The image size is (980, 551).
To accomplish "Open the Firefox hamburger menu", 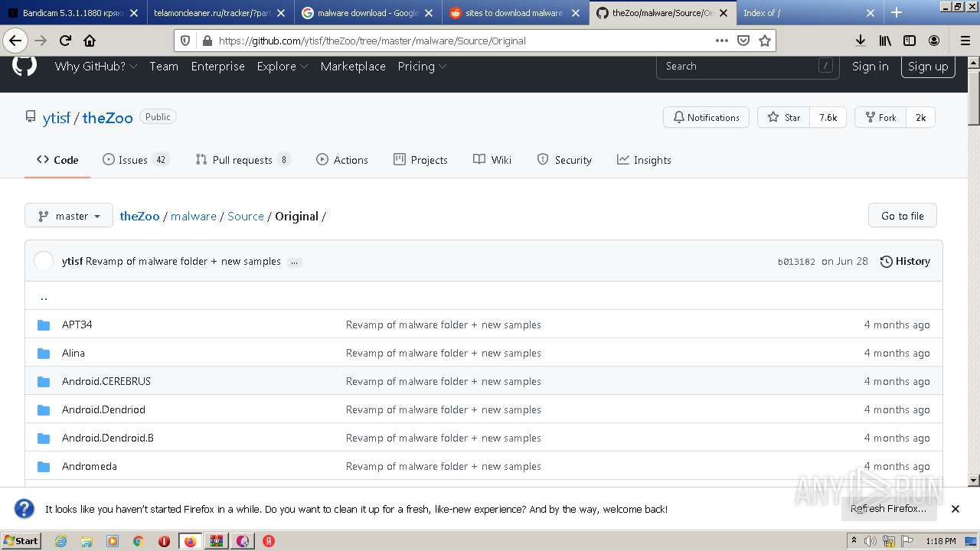I will 965,41.
